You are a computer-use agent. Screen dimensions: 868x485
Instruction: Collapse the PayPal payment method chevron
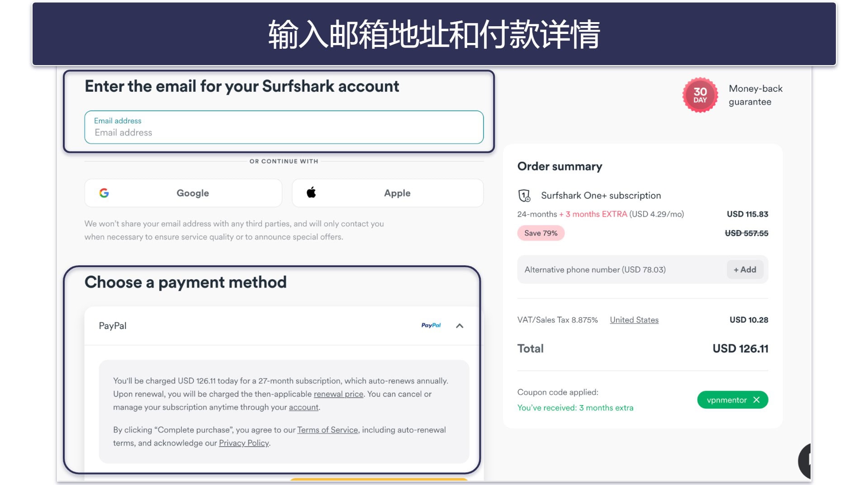(460, 326)
